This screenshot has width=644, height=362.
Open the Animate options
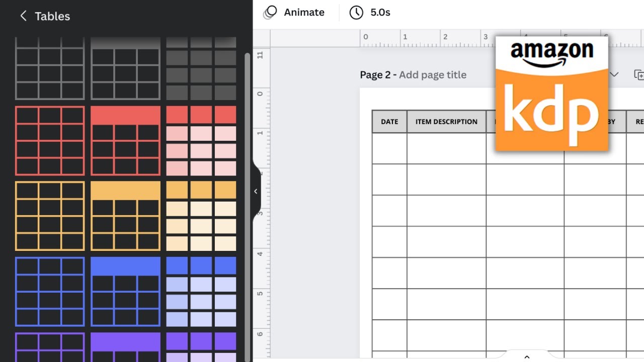coord(294,13)
